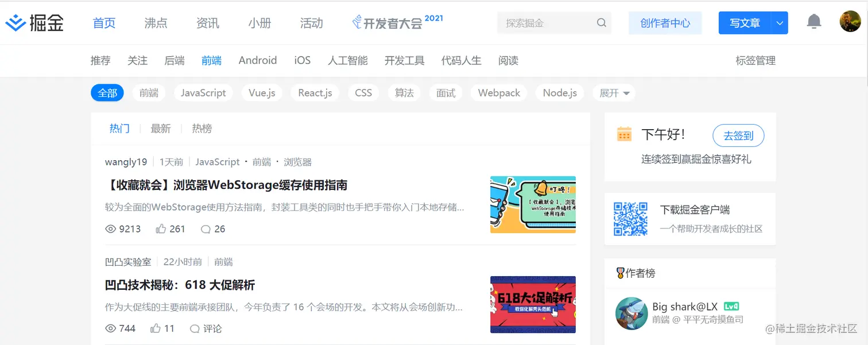Switch to the 代码人生 category

462,60
